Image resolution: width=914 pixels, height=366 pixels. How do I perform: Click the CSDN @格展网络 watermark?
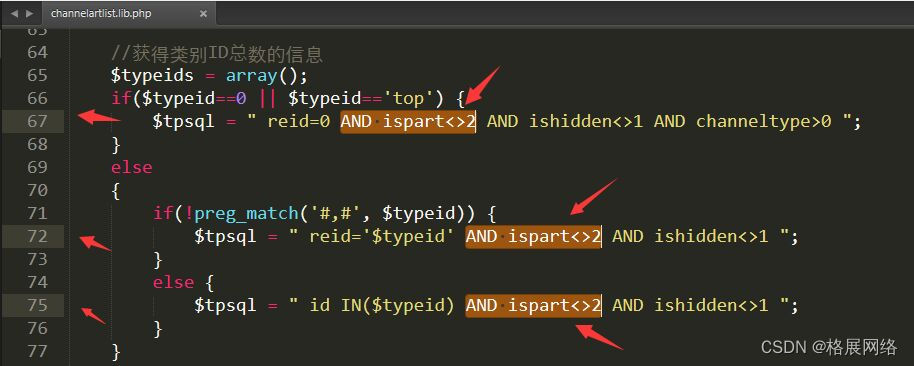tap(829, 347)
